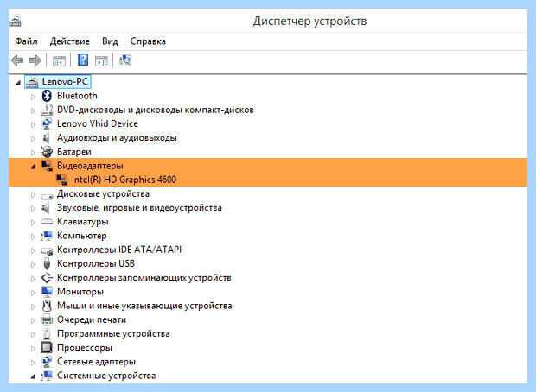
Task: Expand the Bluetooth category
Action: [33, 97]
